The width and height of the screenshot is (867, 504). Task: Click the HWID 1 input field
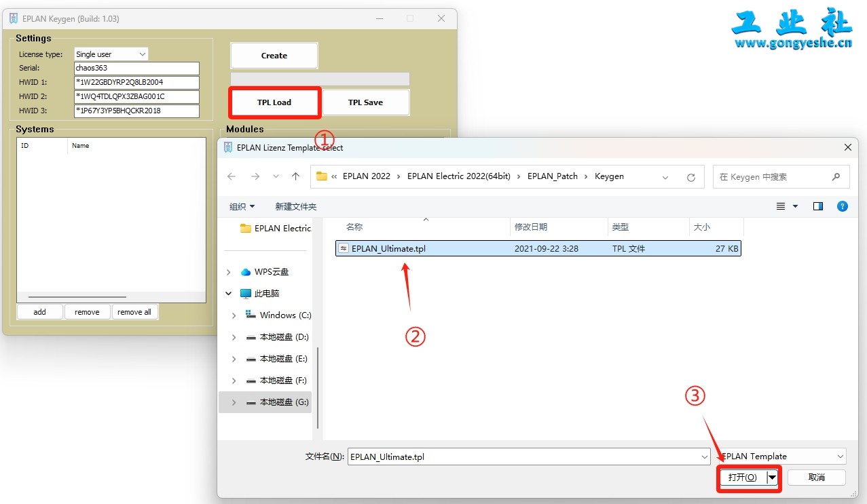[136, 82]
